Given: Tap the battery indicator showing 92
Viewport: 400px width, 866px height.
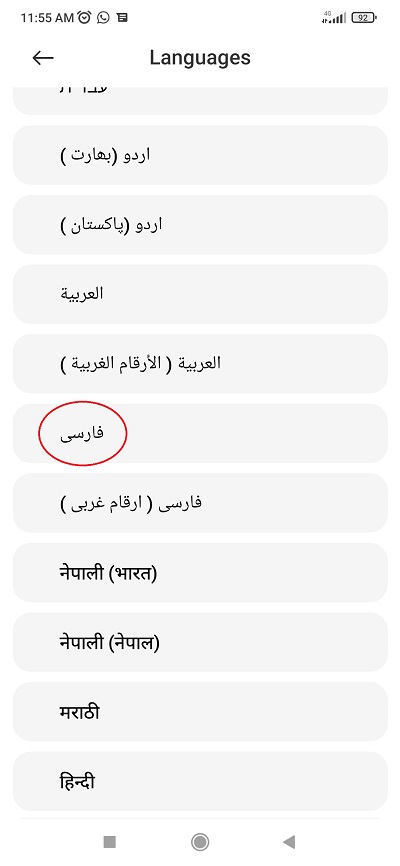Looking at the screenshot, I should pos(364,18).
